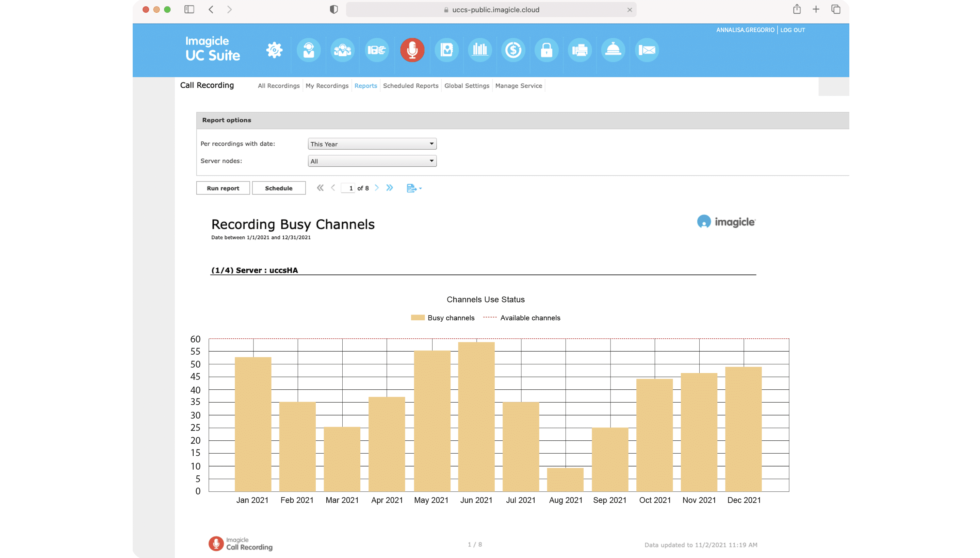The height and width of the screenshot is (558, 980).
Task: Open the Call Recording microphone icon
Action: pyautogui.click(x=412, y=50)
